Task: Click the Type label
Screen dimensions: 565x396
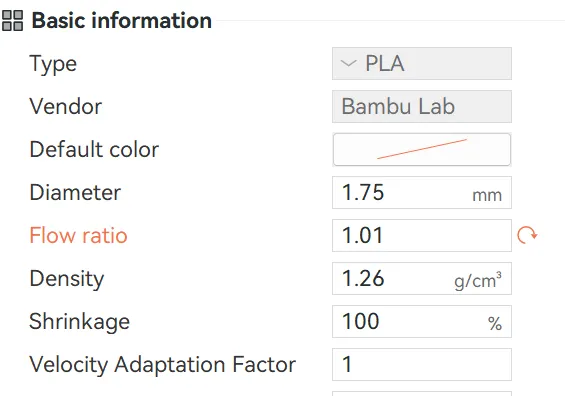Action: pos(53,64)
